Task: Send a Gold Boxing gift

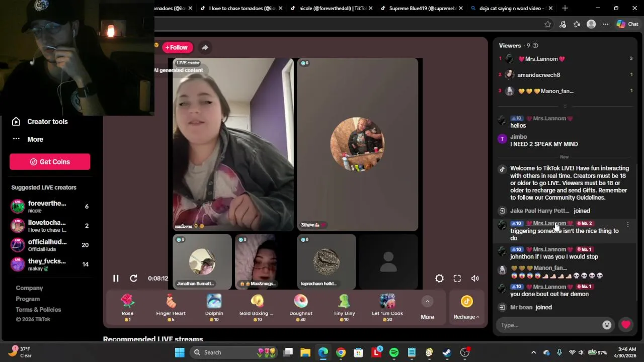Action: pyautogui.click(x=257, y=308)
